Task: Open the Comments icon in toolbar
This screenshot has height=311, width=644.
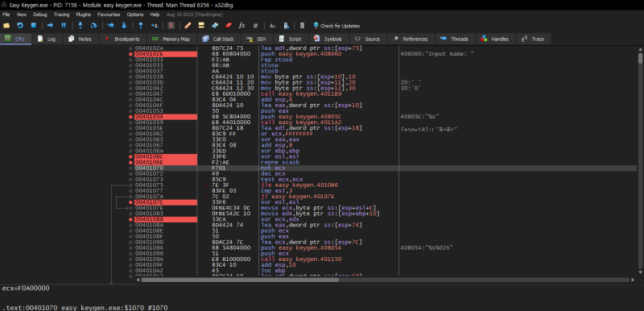Action: pos(201,26)
